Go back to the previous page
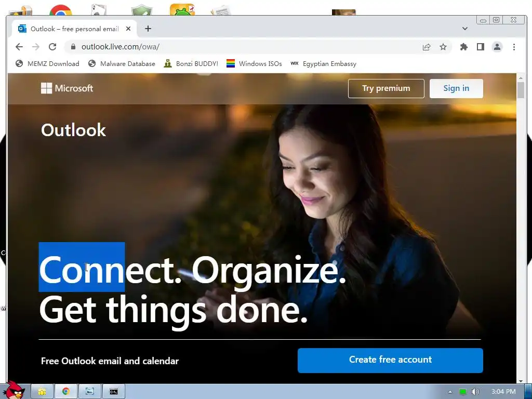 click(x=19, y=47)
